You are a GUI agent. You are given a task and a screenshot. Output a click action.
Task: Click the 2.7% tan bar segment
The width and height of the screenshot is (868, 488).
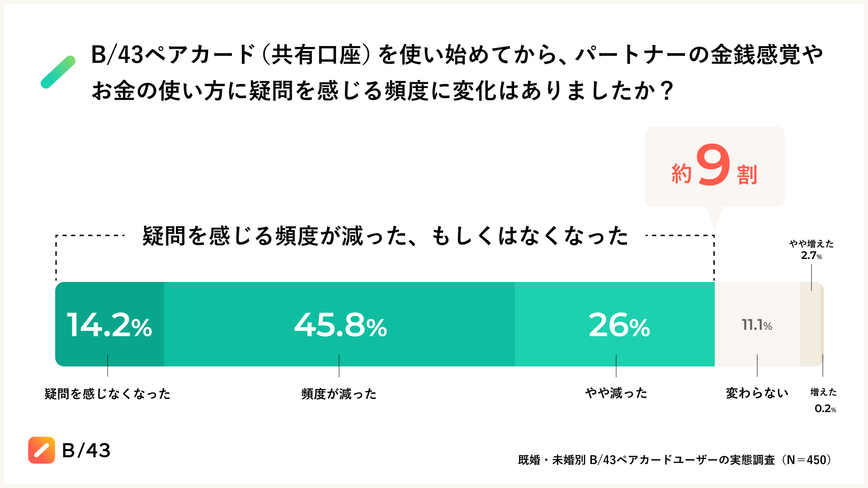coord(811,324)
